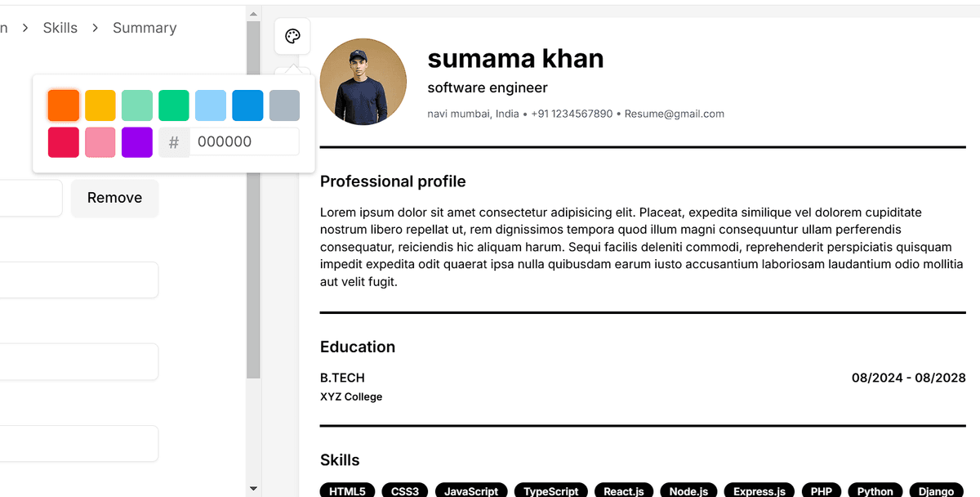Pick the light sky blue swatch

coord(211,105)
